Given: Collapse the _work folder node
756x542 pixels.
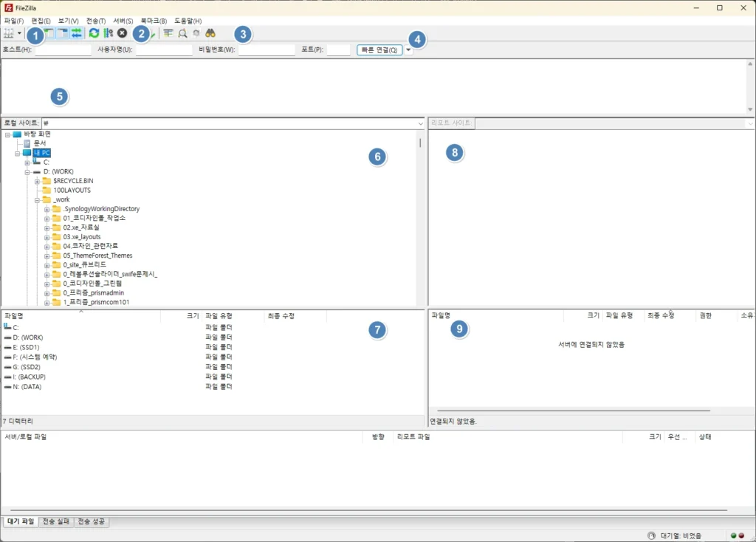Looking at the screenshot, I should tap(37, 200).
